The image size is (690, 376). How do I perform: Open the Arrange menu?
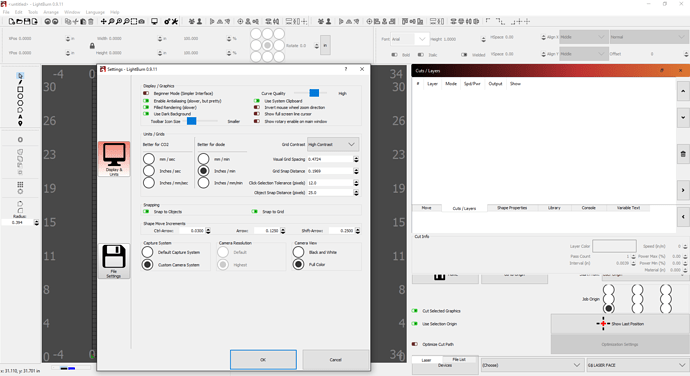tap(51, 12)
